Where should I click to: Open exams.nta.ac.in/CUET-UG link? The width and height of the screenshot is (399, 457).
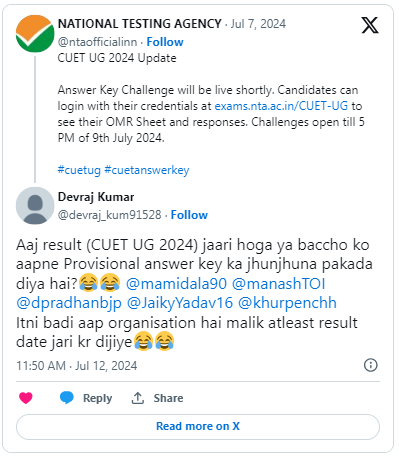click(x=281, y=106)
